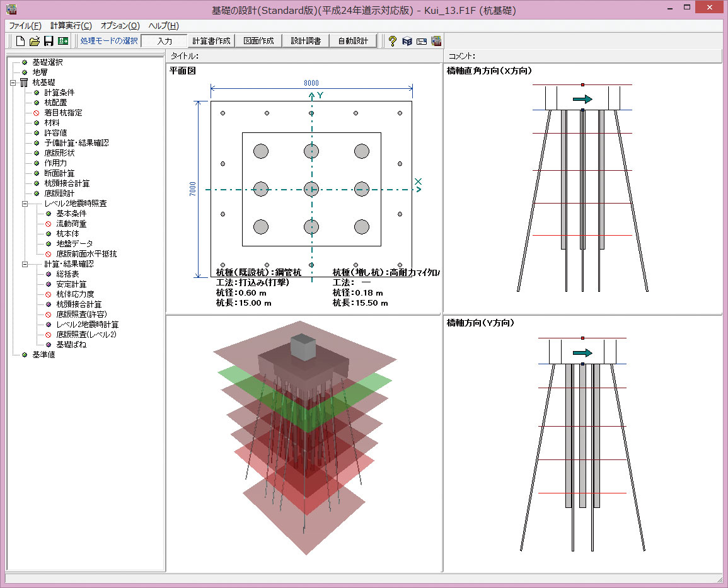Select 材料 in the tree
This screenshot has height=588, width=728.
52,123
